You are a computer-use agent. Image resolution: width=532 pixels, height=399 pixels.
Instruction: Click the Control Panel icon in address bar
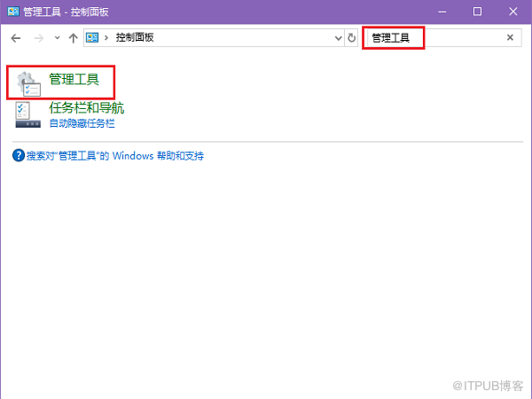coord(92,37)
